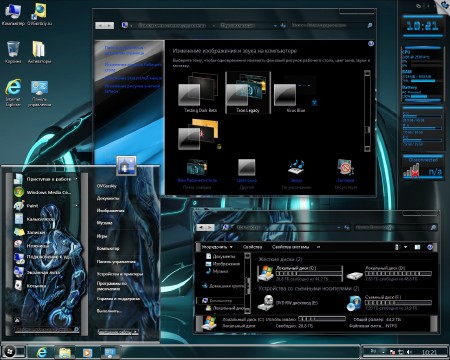Viewport: 450px width, 360px height.
Task: Launch Internet Explorer from the taskbar
Action: pos(41,352)
